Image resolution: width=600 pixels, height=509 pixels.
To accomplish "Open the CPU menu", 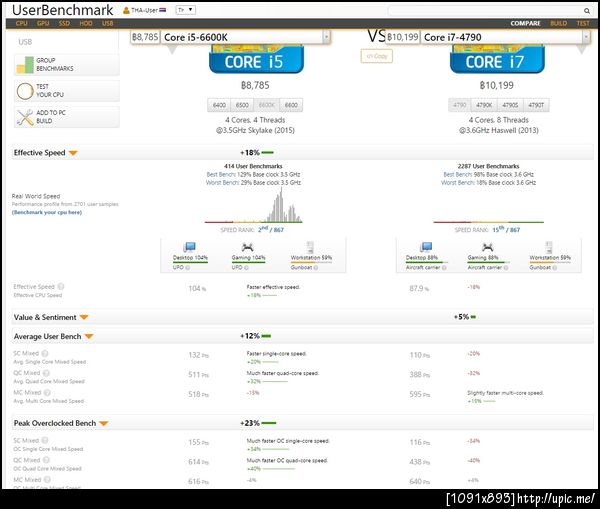I will [x=21, y=23].
